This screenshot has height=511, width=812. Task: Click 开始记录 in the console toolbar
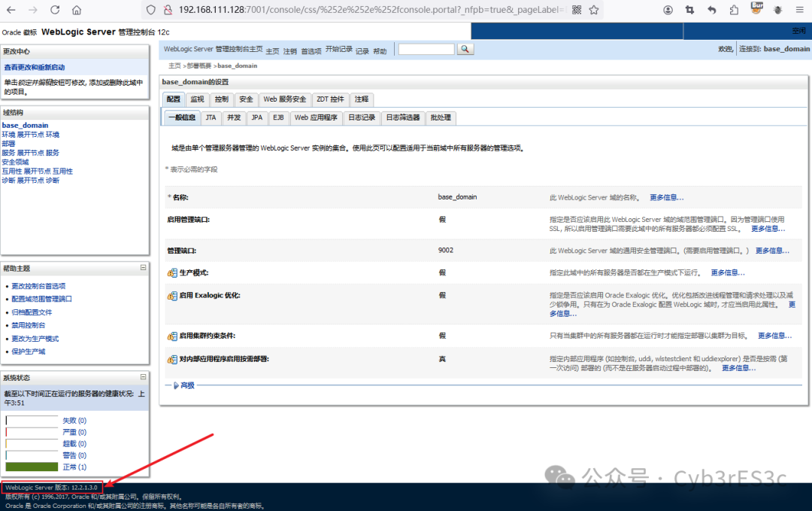coord(339,49)
